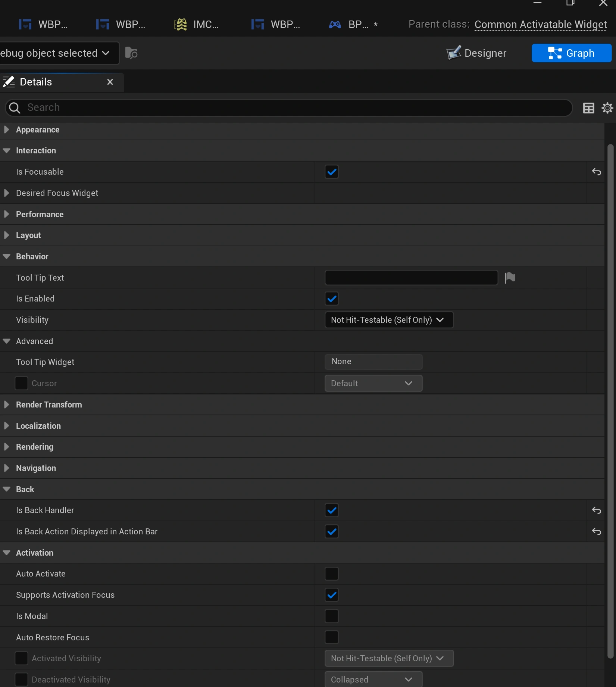Viewport: 616px width, 687px height.
Task: Enable the Auto Activate checkbox
Action: [x=331, y=574]
